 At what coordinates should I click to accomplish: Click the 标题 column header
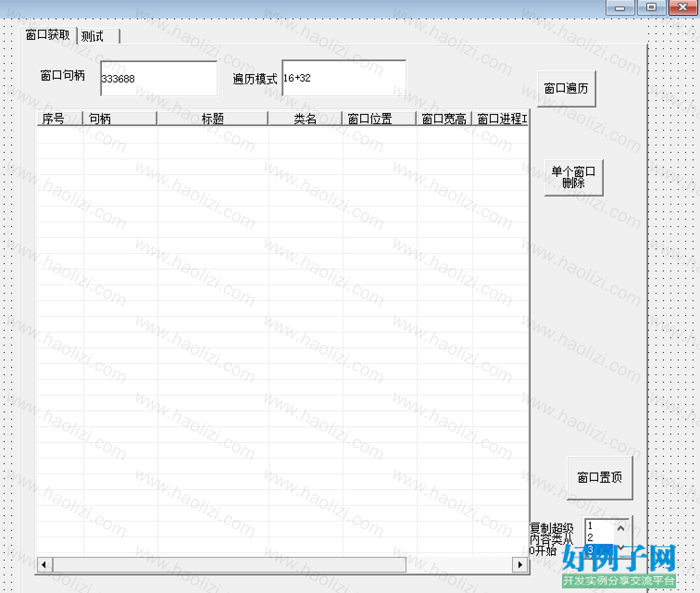tap(212, 119)
